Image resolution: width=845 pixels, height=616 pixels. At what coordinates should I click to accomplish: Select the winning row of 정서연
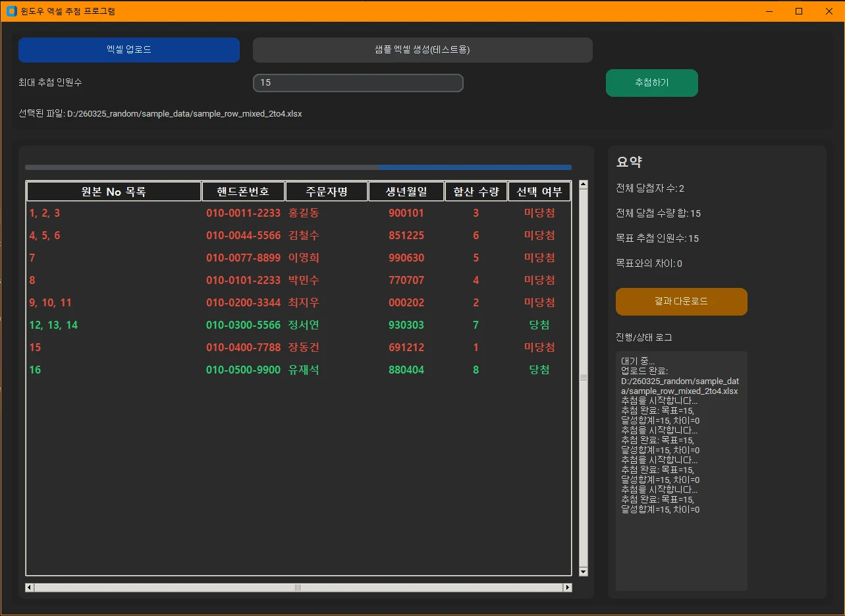pos(298,325)
